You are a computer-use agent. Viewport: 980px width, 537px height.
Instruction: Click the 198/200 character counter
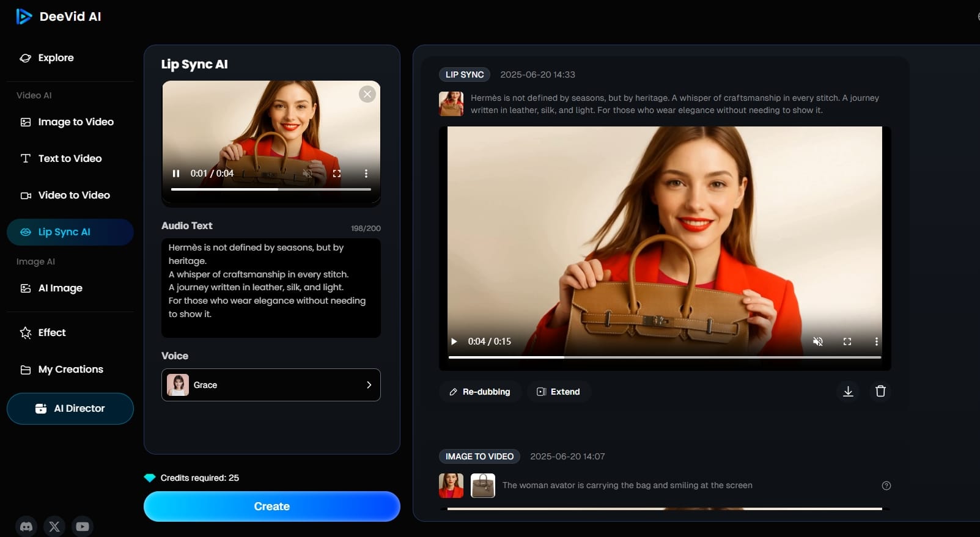pyautogui.click(x=366, y=228)
